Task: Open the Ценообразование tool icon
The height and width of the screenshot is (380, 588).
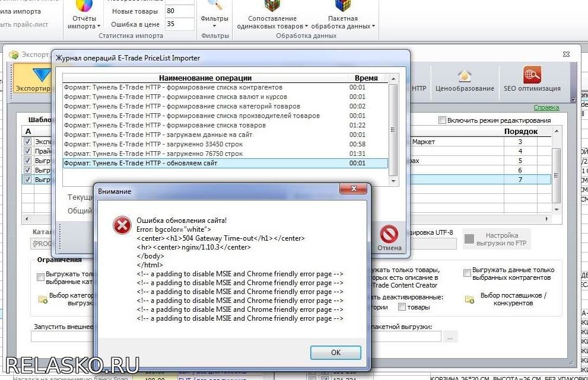Action: click(x=464, y=76)
